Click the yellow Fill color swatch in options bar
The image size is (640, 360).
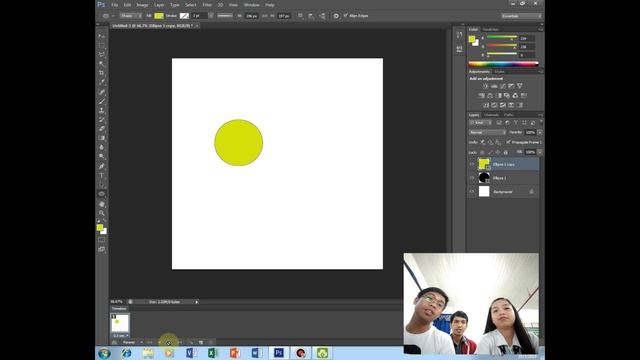click(159, 16)
